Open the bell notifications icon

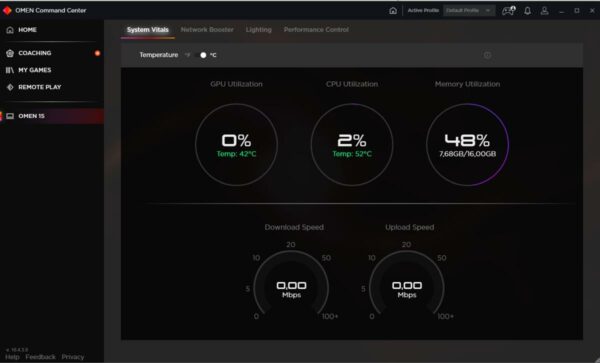click(527, 10)
